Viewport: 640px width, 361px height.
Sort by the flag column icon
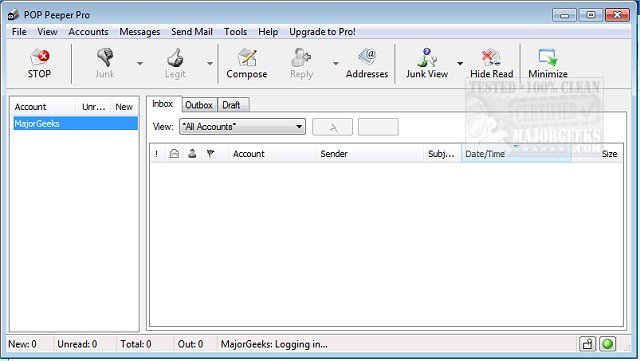click(210, 154)
